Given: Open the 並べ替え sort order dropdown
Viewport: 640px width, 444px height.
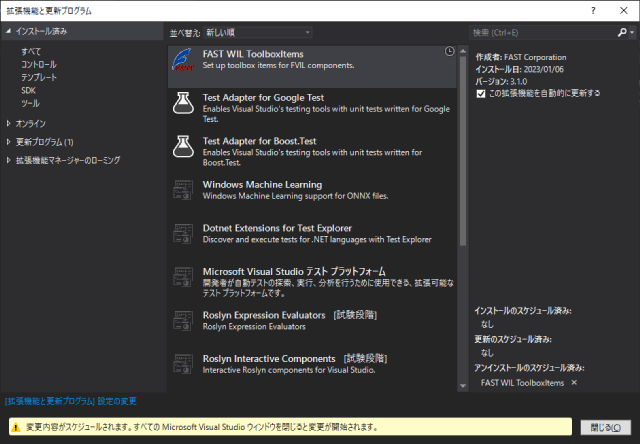Looking at the screenshot, I should (x=258, y=32).
